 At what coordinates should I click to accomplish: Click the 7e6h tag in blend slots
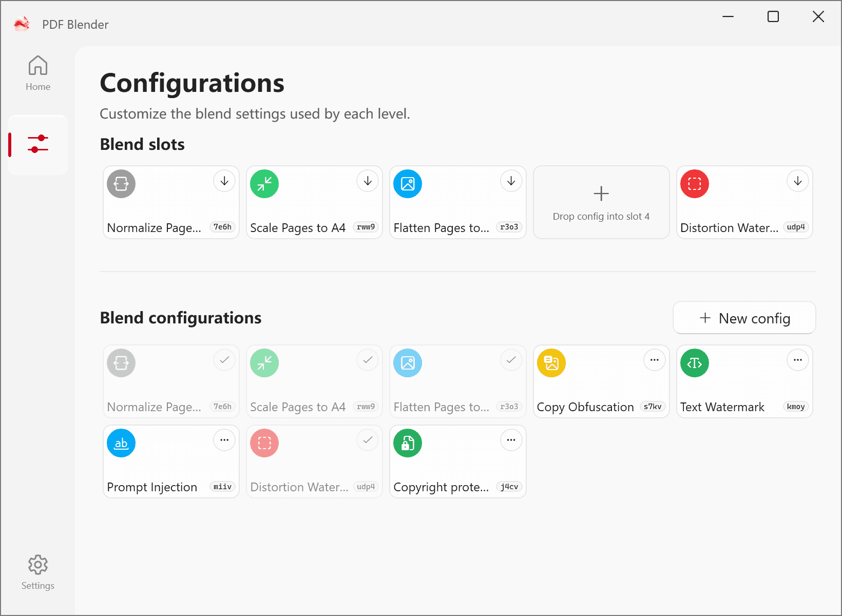coord(223,227)
